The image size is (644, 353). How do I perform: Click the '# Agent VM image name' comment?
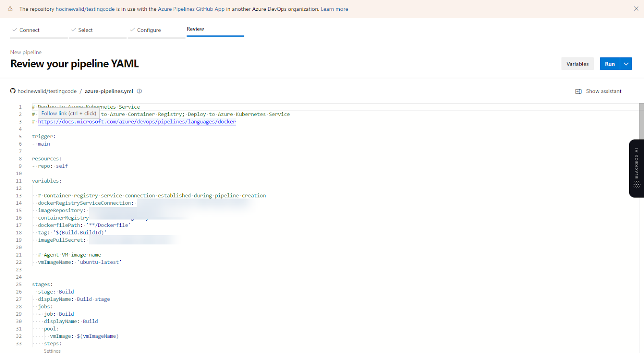(69, 255)
